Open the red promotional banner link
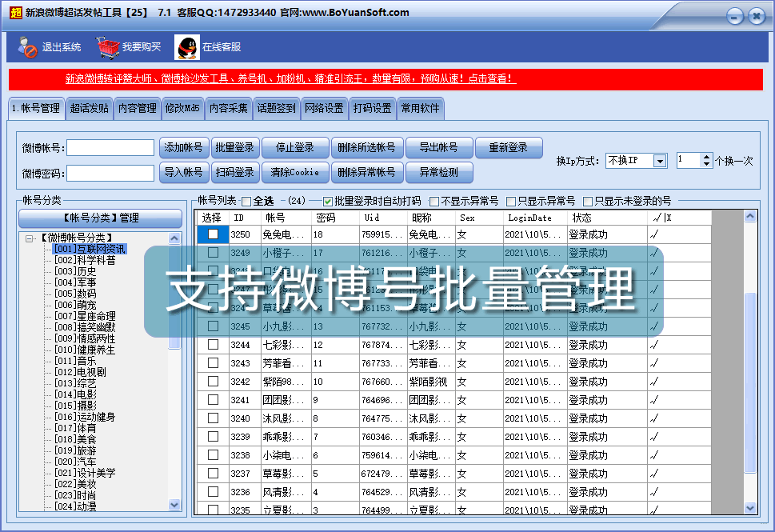 (290, 78)
